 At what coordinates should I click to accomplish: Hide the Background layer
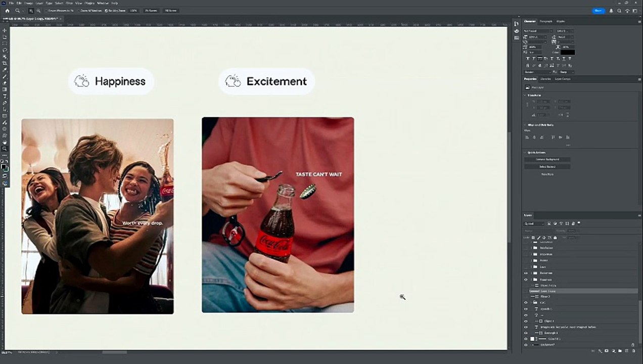coord(526,345)
